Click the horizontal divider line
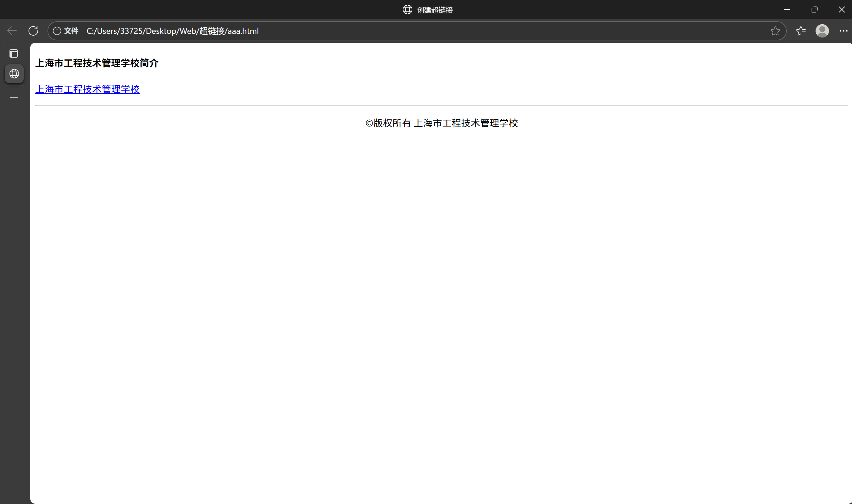The height and width of the screenshot is (504, 852). tap(441, 105)
